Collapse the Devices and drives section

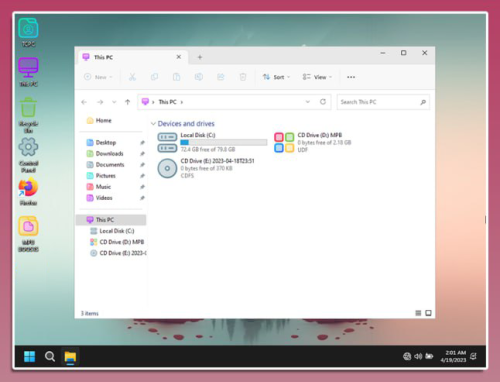[153, 124]
